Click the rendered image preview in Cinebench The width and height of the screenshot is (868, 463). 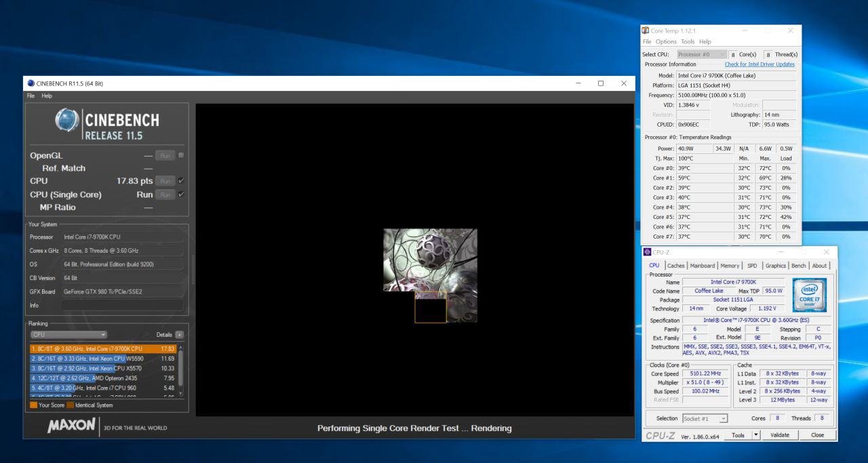click(430, 275)
